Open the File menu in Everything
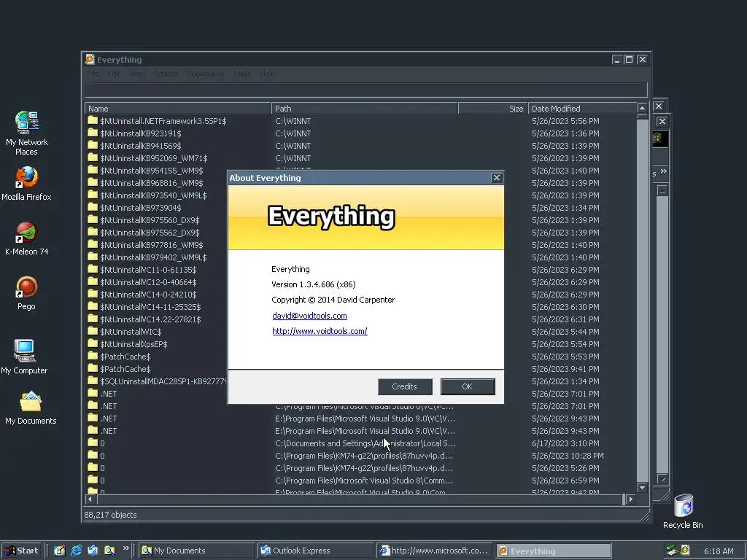 (x=93, y=74)
